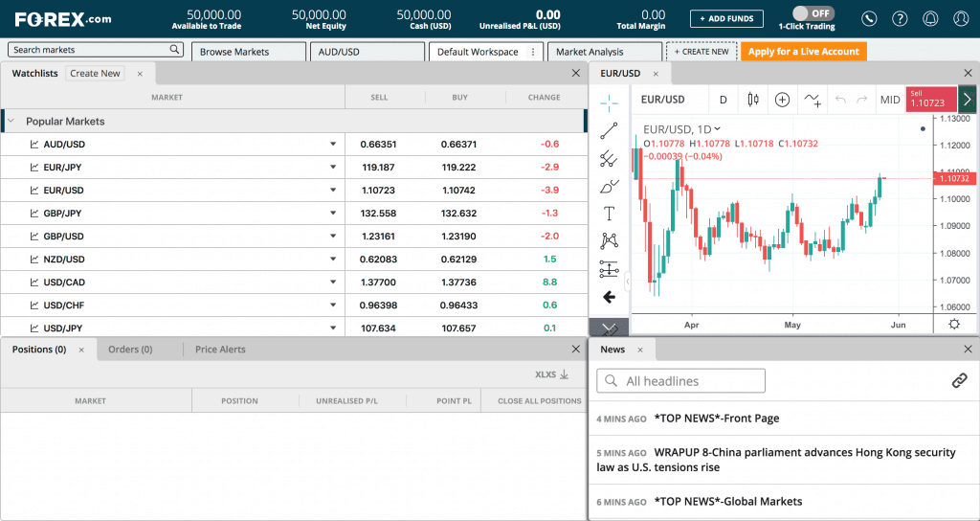Click the ADD FUNDS button
This screenshot has height=521, width=980.
click(x=726, y=18)
